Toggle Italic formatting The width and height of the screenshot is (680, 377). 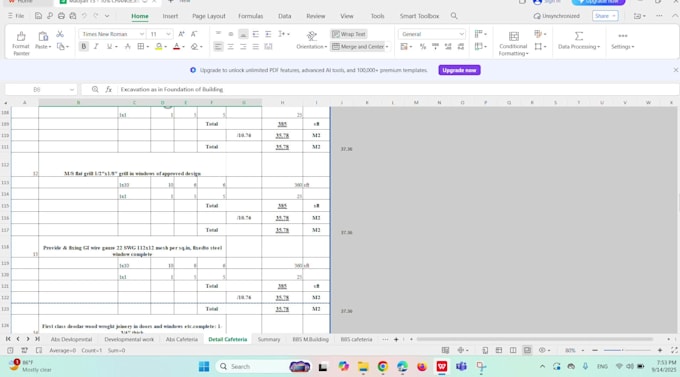96,46
